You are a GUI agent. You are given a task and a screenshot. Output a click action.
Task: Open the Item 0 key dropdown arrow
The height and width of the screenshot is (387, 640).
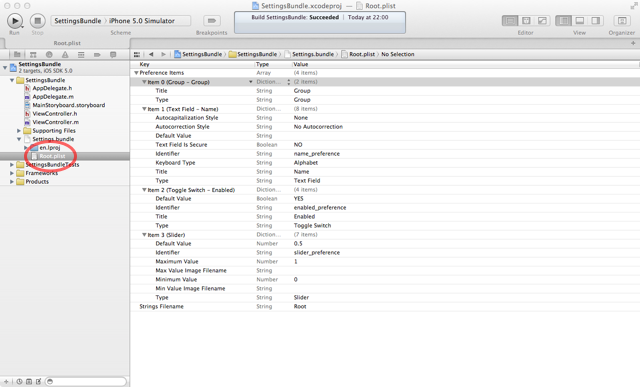(x=251, y=82)
